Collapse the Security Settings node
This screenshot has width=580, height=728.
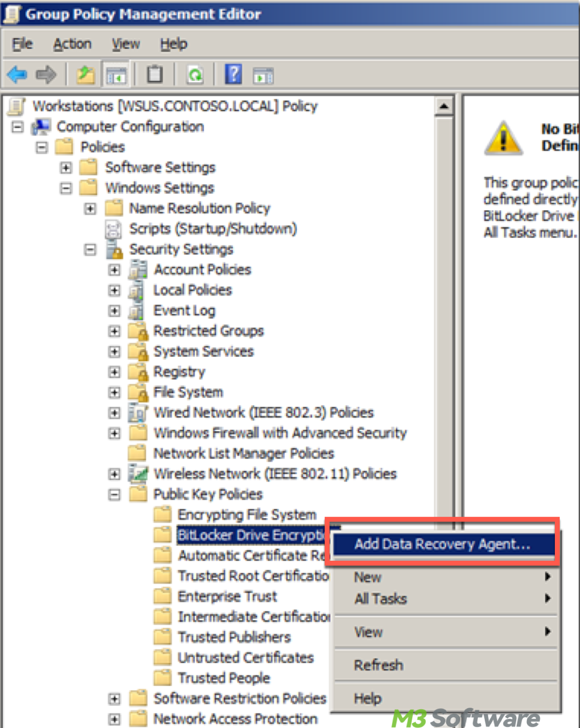click(x=90, y=250)
